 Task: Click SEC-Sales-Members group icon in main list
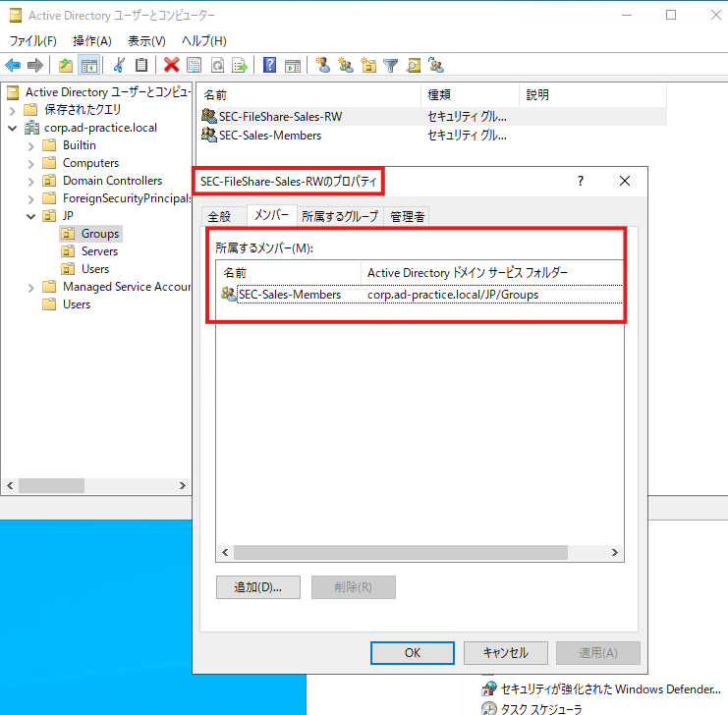(209, 136)
